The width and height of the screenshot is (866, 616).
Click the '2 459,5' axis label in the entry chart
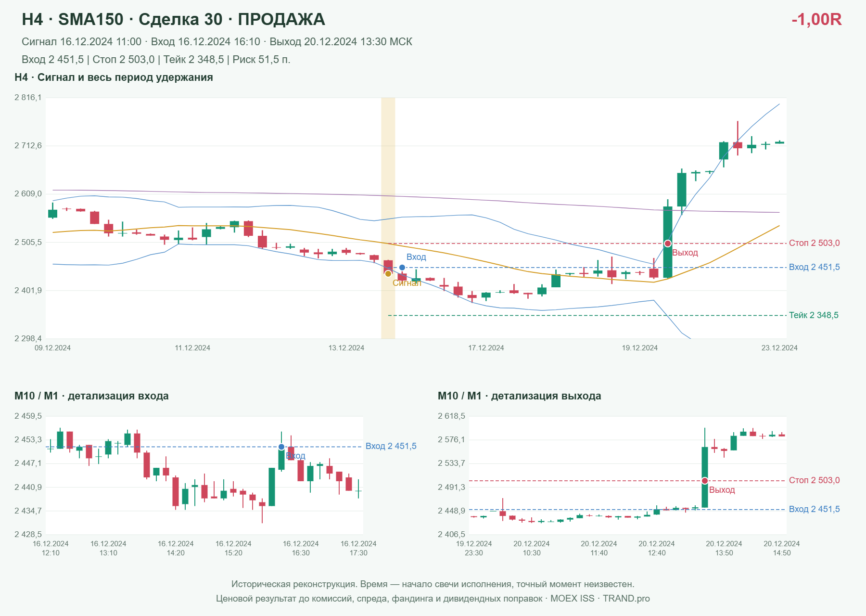click(x=28, y=416)
